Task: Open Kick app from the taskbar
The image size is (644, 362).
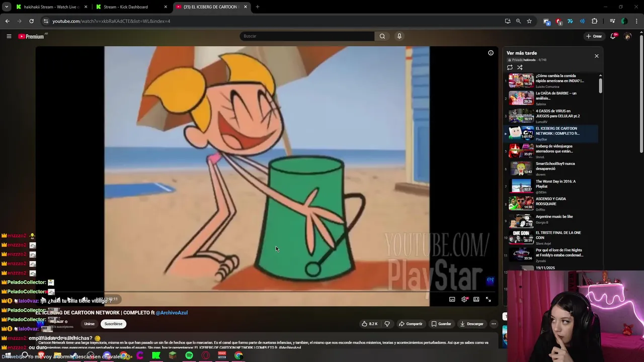Action: pyautogui.click(x=156, y=355)
